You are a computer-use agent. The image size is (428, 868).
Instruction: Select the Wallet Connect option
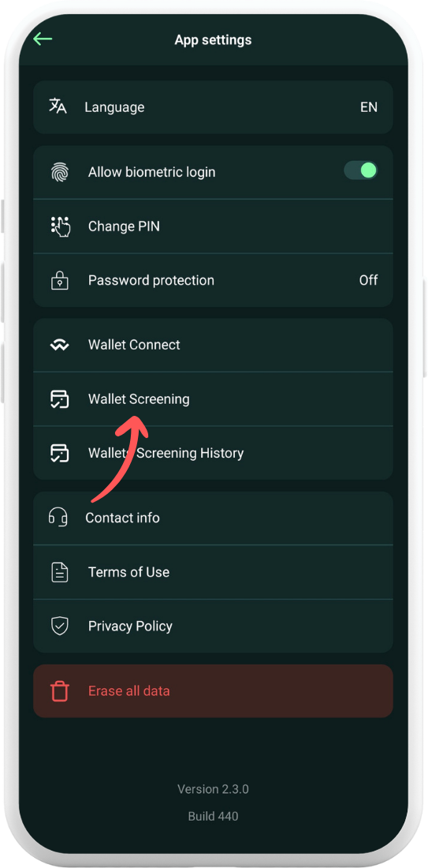click(x=213, y=345)
